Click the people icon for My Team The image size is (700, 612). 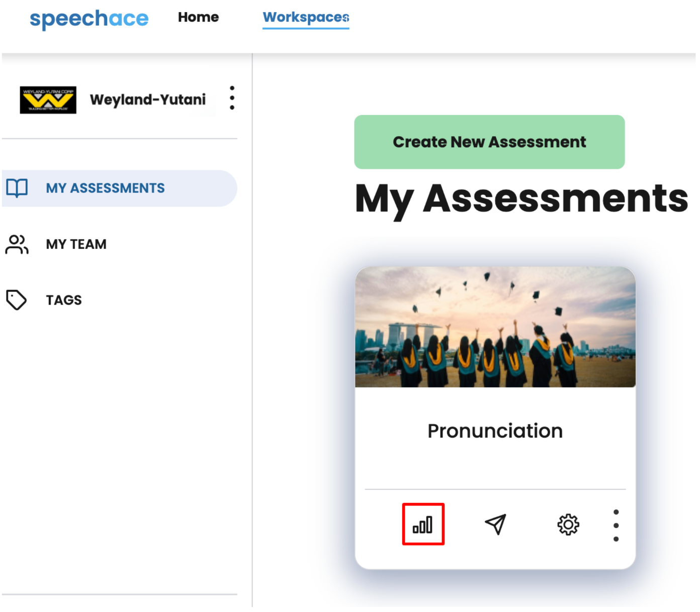(x=17, y=244)
